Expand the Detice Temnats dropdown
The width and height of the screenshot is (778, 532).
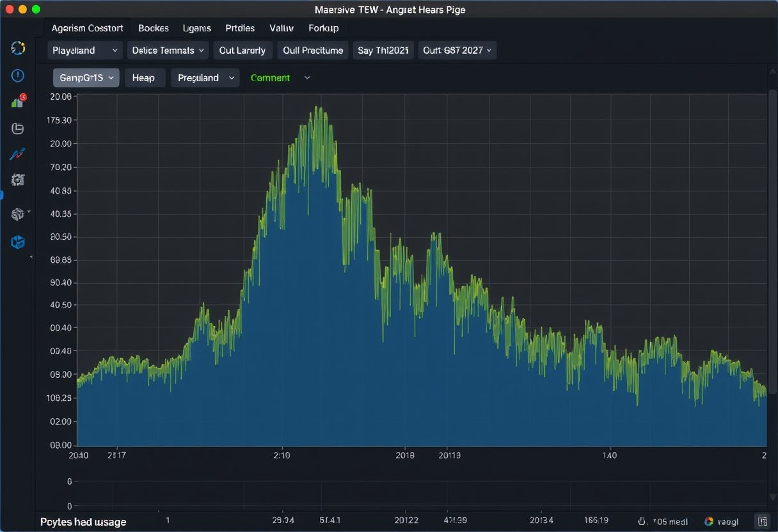(168, 51)
